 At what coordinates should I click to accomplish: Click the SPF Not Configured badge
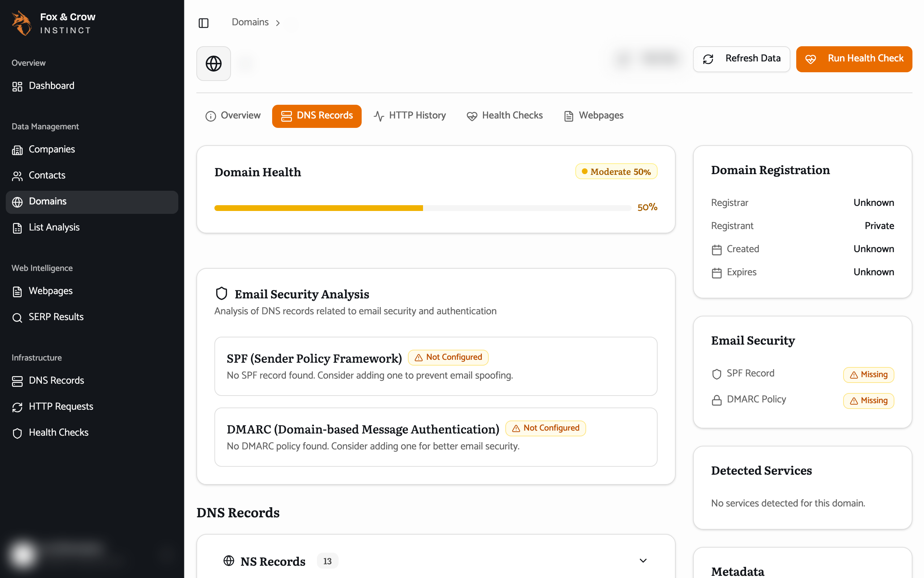(448, 357)
